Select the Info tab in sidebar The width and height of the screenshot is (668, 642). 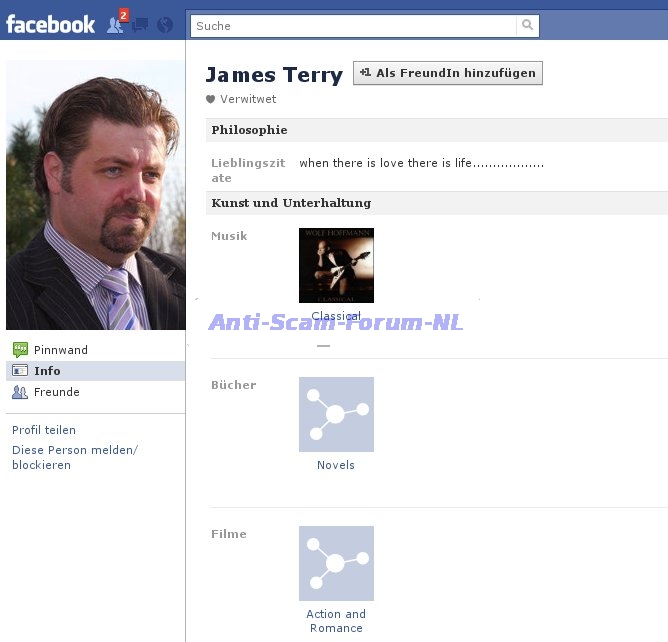(47, 371)
